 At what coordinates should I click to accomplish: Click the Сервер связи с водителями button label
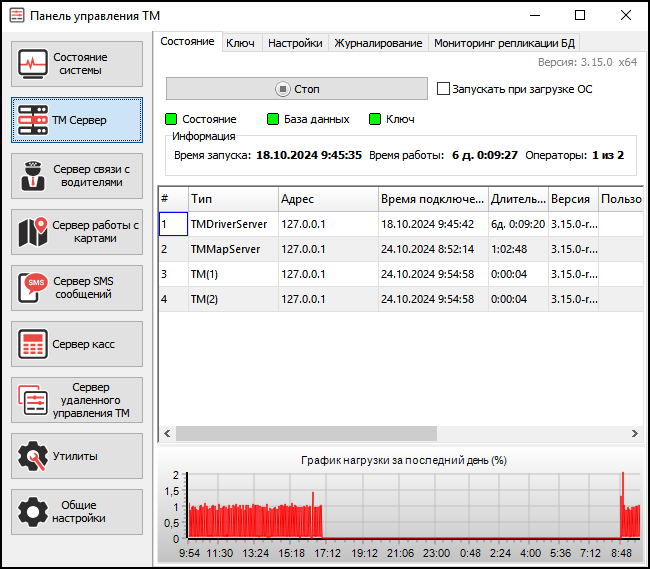(91, 176)
